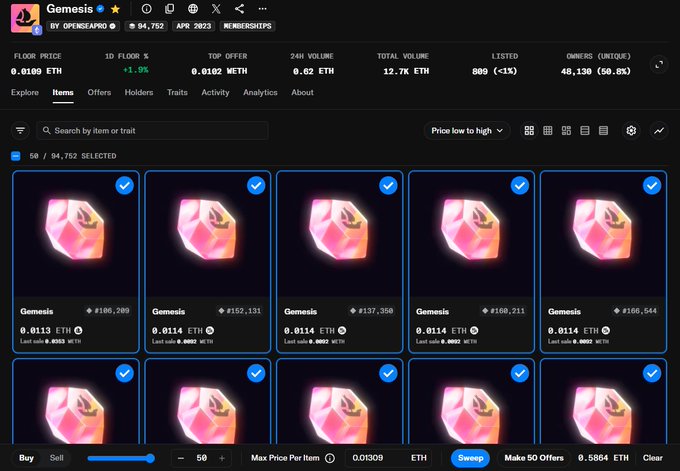Uncheck item #152,131 selection checkmark
Image resolution: width=680 pixels, height=471 pixels.
pyautogui.click(x=256, y=186)
